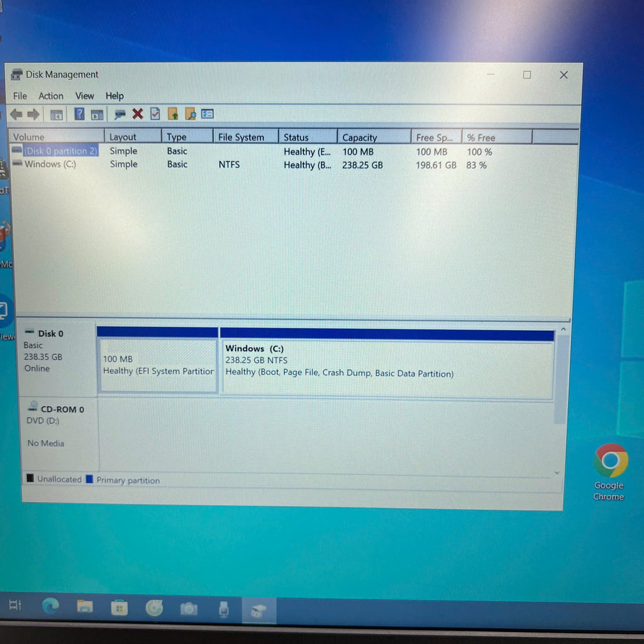Click the folder with magnifier toolbar icon
Image resolution: width=644 pixels, height=644 pixels.
point(191,114)
